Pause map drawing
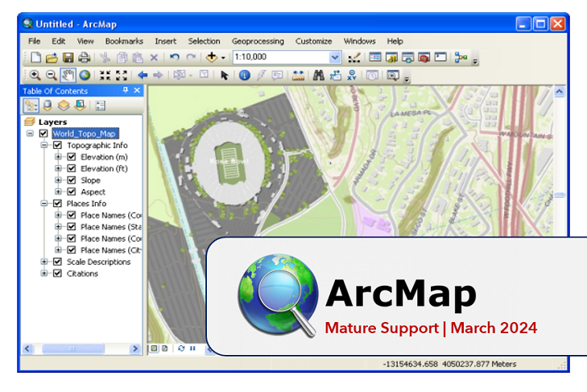This screenshot has width=587, height=392. [x=192, y=349]
